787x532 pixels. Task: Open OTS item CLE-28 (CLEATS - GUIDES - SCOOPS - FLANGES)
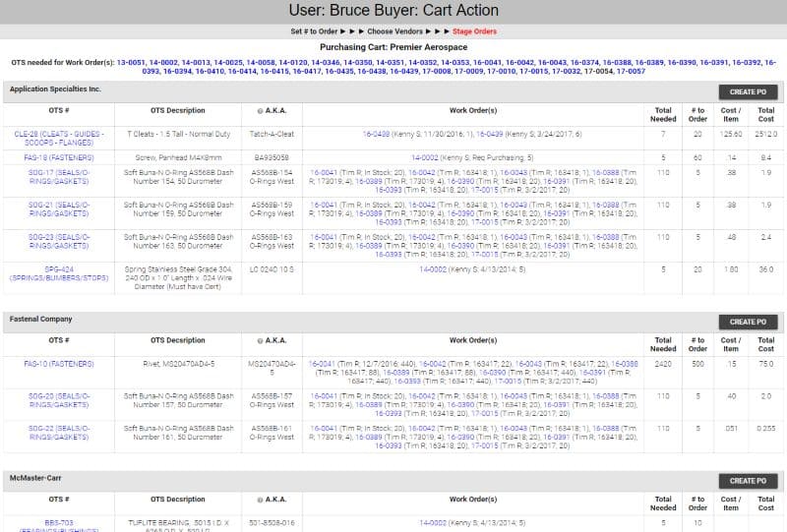(x=59, y=139)
